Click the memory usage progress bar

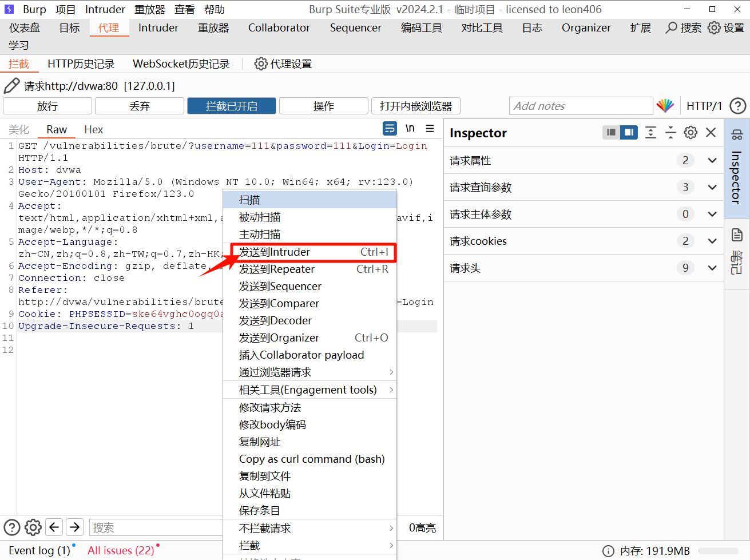point(718,551)
